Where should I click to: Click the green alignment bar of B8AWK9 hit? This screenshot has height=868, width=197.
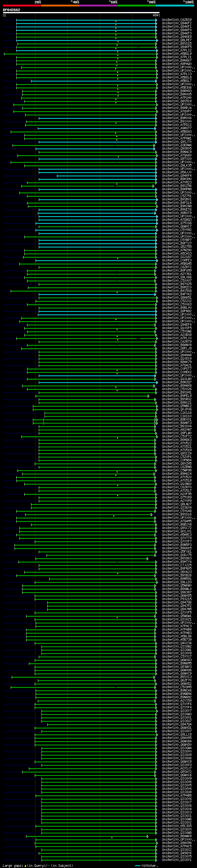87,836
